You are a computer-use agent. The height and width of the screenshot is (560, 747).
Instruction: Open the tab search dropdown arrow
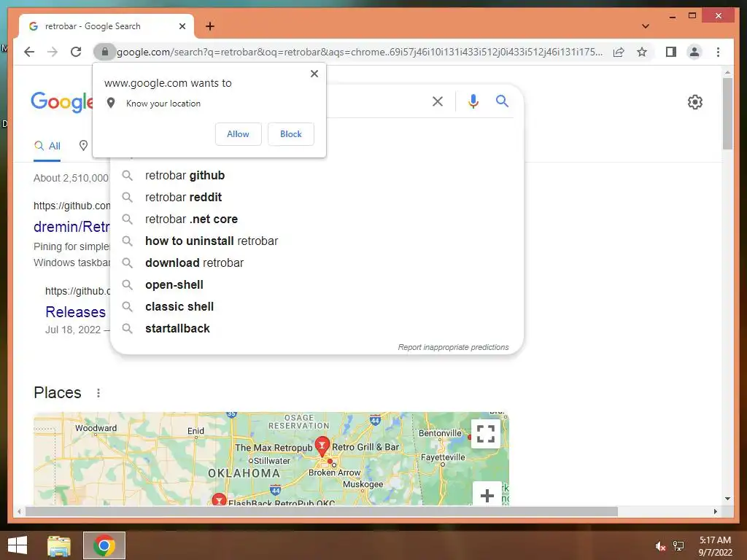[x=645, y=26]
